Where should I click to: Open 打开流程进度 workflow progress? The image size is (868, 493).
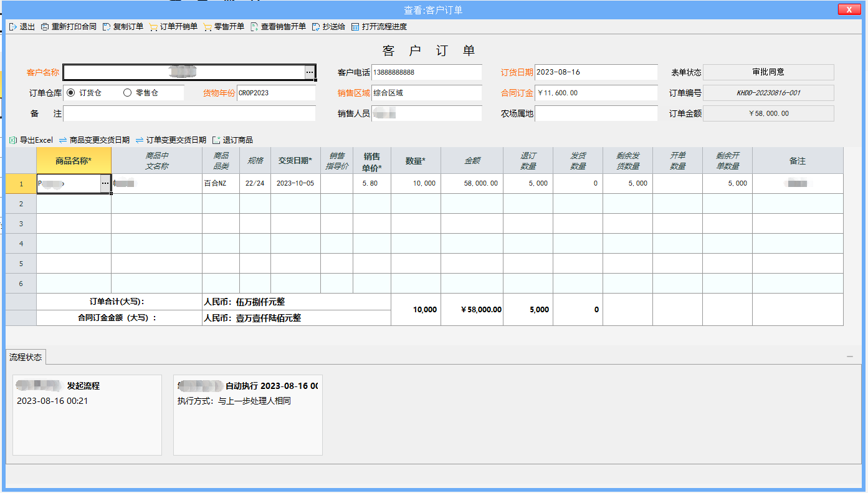click(x=379, y=27)
